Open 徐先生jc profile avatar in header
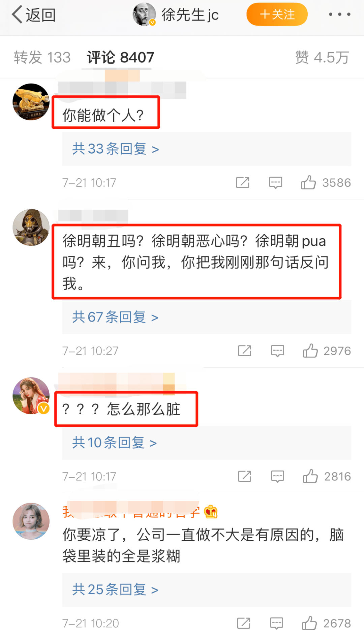This screenshot has height=630, width=364. pos(144,14)
